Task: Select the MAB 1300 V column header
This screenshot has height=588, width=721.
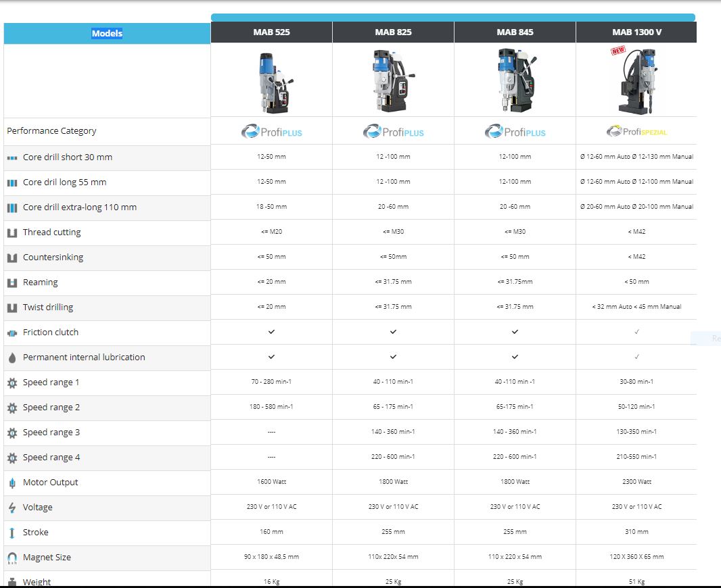Action: pyautogui.click(x=636, y=32)
